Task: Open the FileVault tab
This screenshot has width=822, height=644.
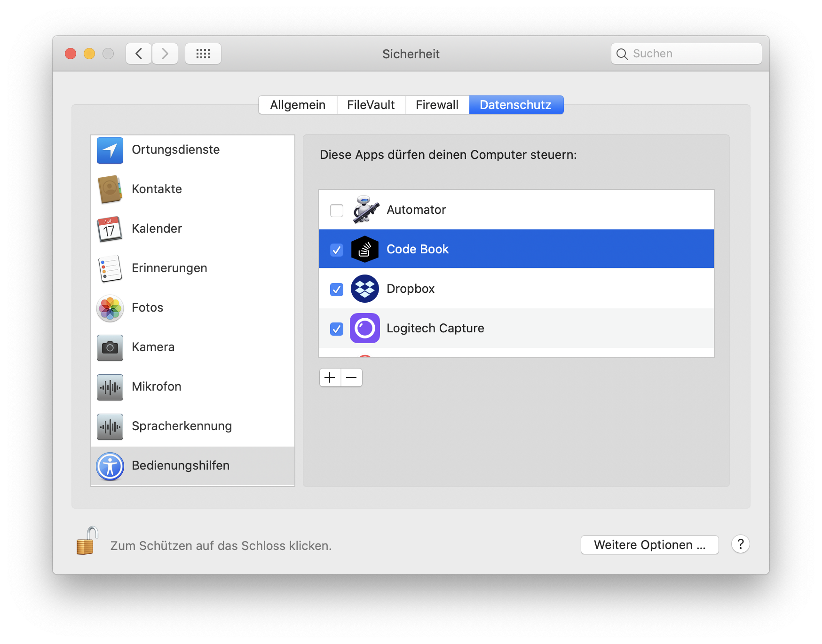Action: tap(371, 105)
